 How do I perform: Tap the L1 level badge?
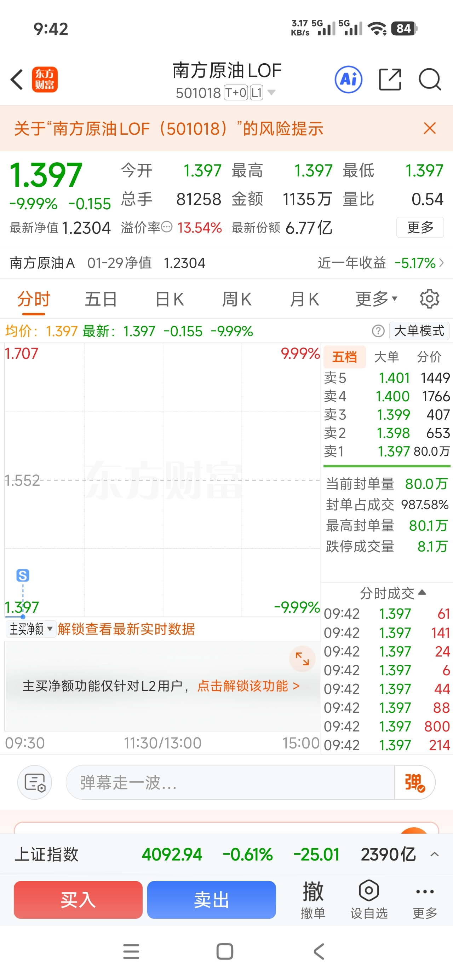257,92
